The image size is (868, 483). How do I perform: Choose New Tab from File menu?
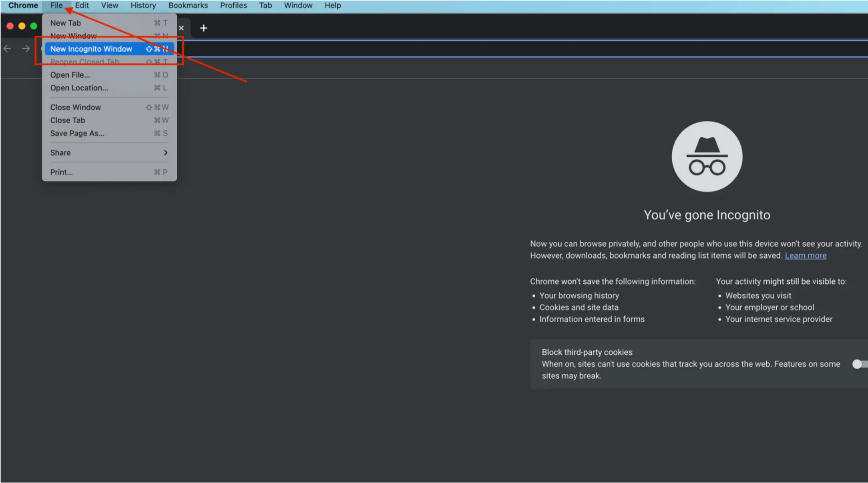tap(109, 23)
